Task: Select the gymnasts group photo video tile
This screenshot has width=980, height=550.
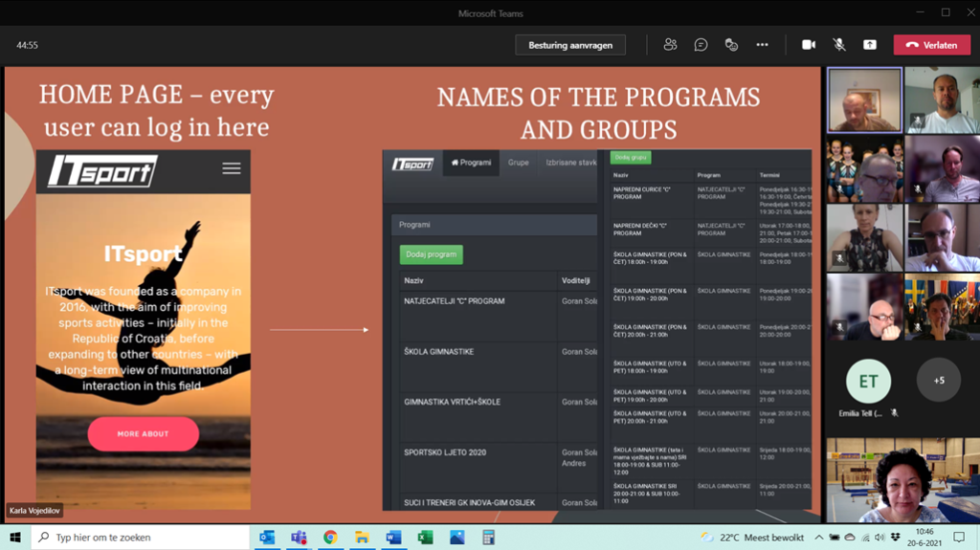Action: pyautogui.click(x=864, y=168)
